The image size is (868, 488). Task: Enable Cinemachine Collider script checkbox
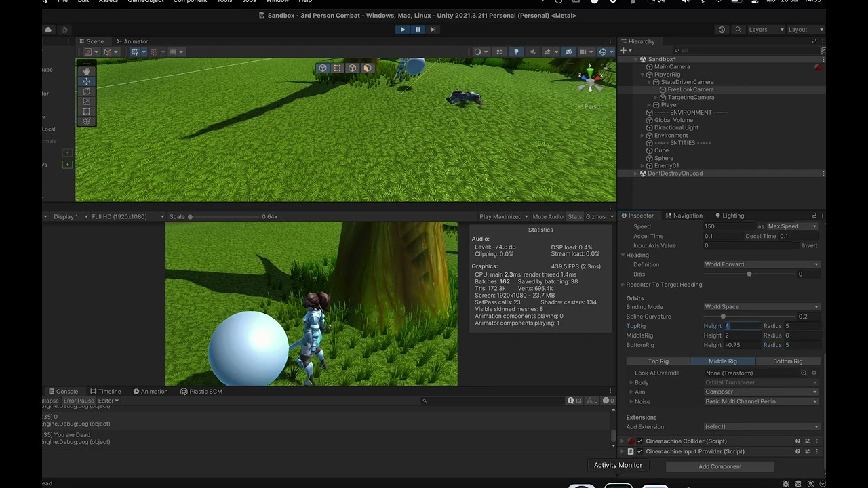click(x=639, y=441)
